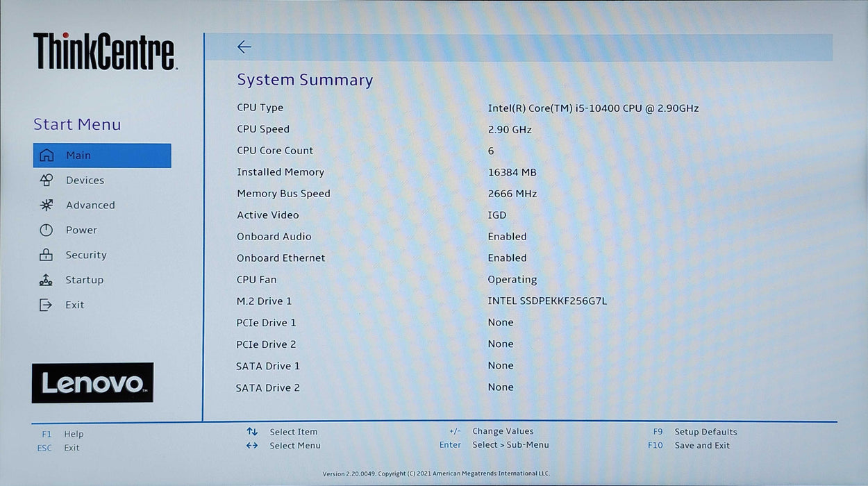Click the back arrow icon
Image resolution: width=868 pixels, height=486 pixels.
point(244,47)
